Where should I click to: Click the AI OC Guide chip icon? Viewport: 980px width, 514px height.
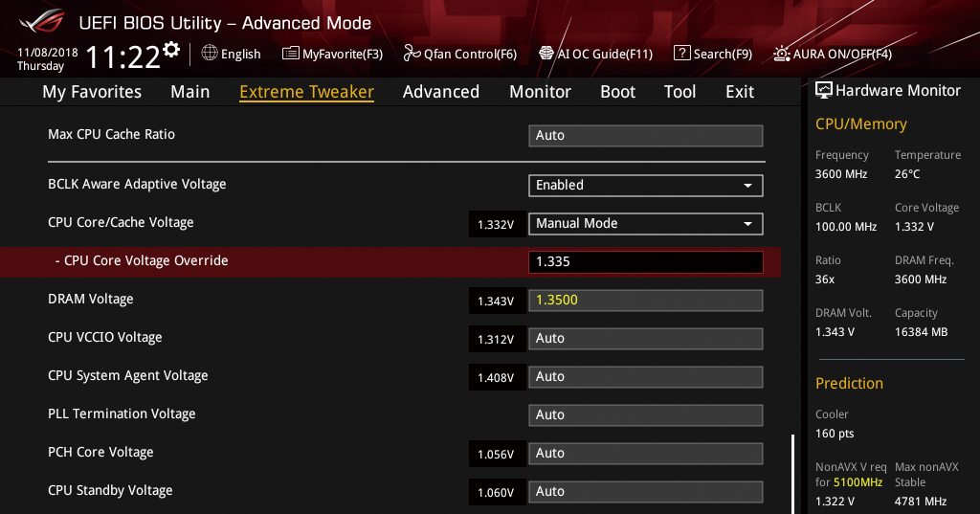coord(546,54)
